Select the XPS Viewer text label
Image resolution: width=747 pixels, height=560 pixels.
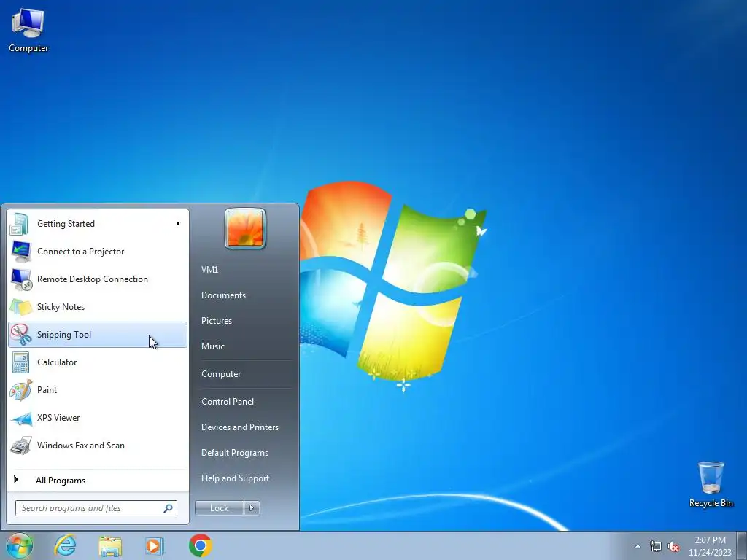58,418
